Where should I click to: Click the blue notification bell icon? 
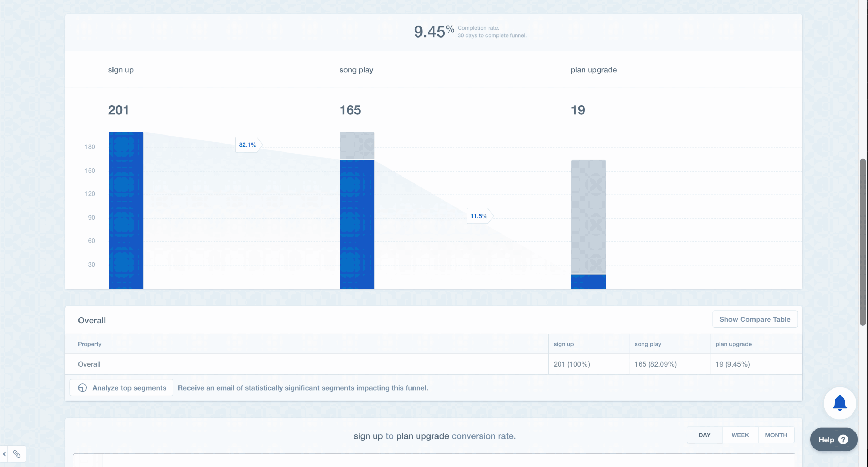[840, 403]
